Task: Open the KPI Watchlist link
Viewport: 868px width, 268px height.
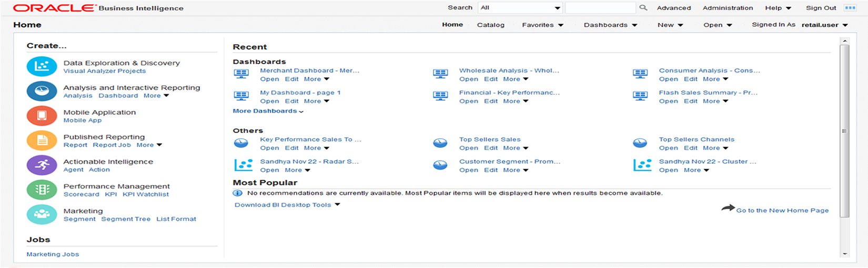Action: coord(146,194)
